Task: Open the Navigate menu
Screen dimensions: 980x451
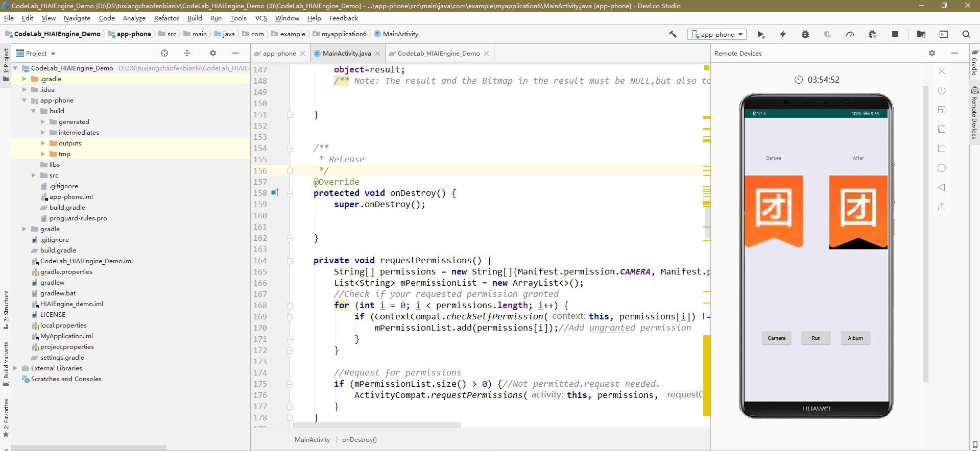Action: [77, 18]
